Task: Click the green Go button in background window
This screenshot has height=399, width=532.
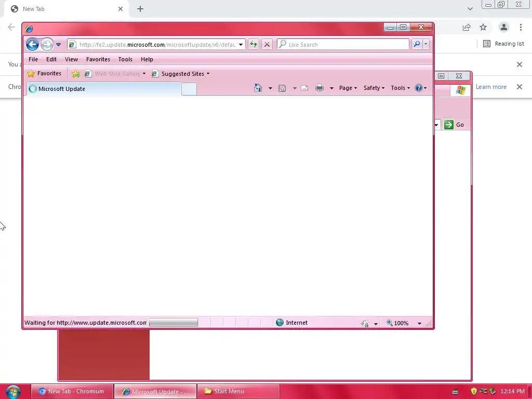Action: [454, 125]
